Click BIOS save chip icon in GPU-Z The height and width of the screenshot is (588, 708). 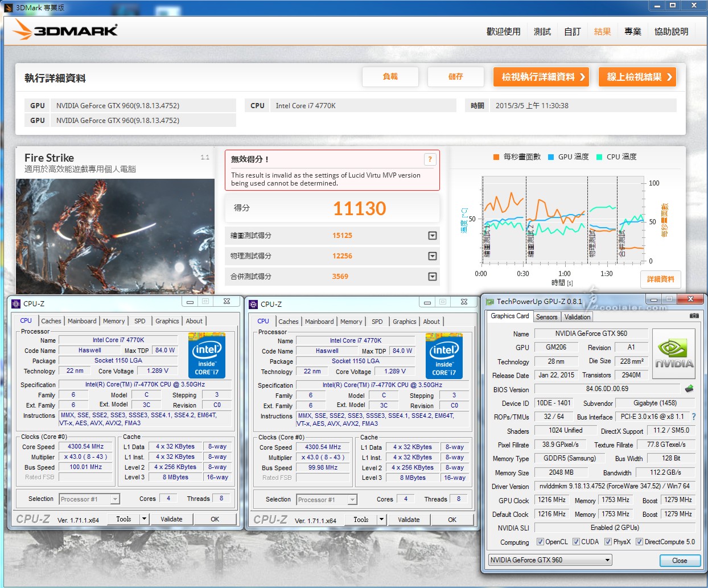click(x=689, y=389)
